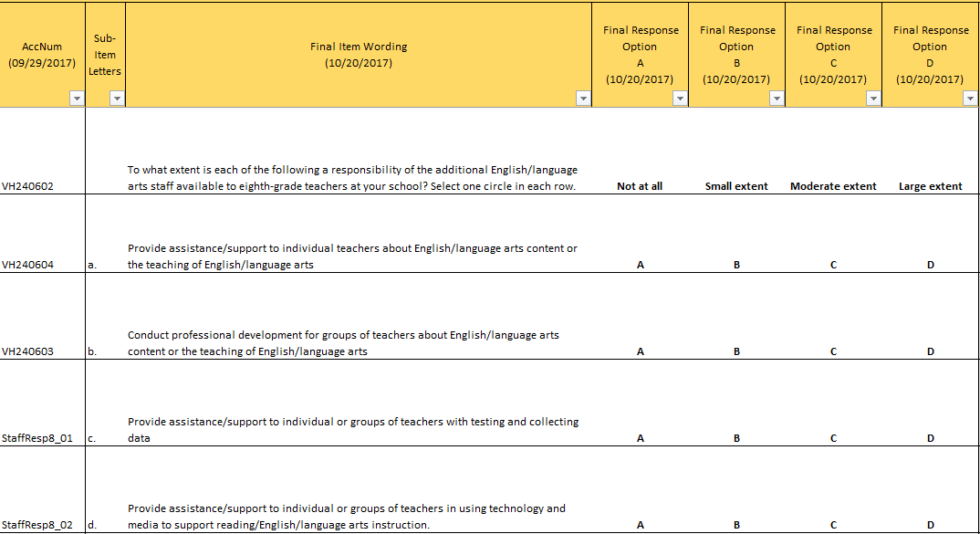Click the StaffResp8_02 cell

(43, 489)
